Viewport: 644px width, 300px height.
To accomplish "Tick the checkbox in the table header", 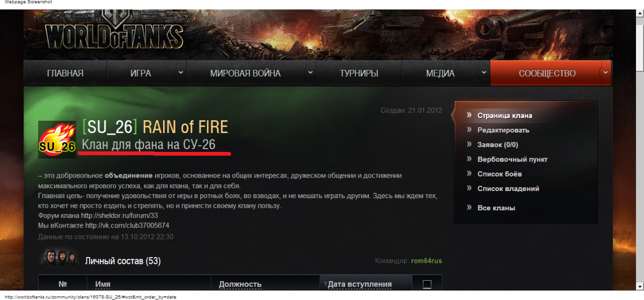I will coord(427,284).
